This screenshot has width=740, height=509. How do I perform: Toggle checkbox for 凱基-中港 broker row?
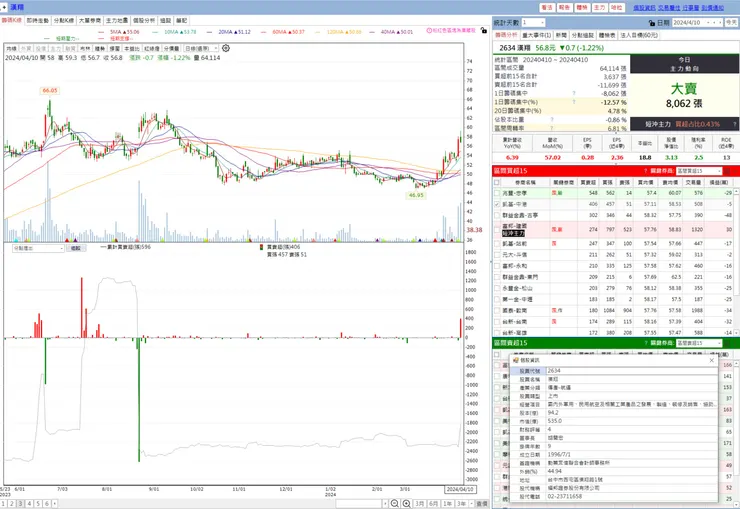pos(496,204)
